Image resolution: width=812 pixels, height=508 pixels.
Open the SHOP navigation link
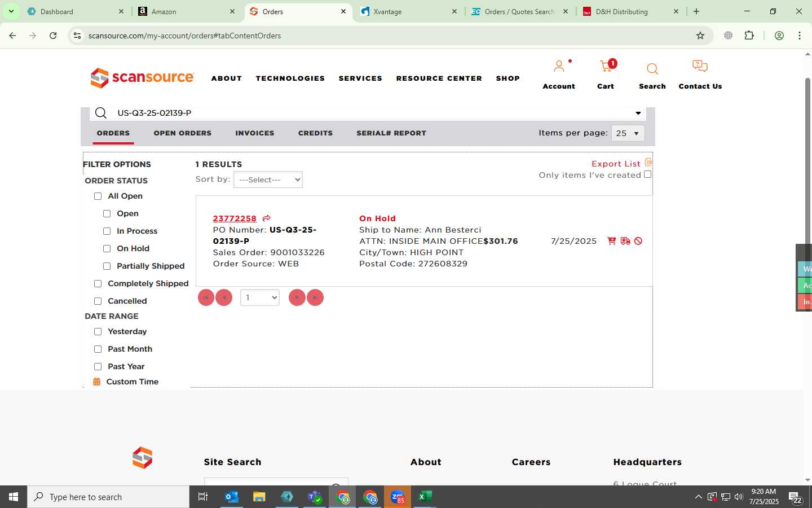(x=508, y=78)
